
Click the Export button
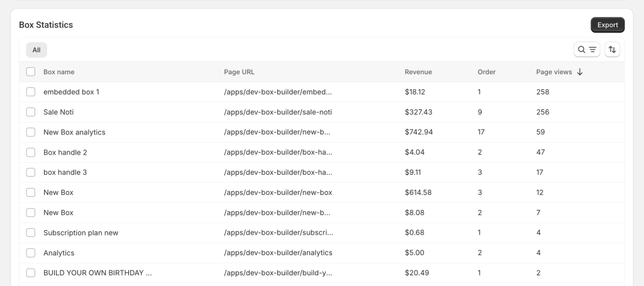pos(608,25)
